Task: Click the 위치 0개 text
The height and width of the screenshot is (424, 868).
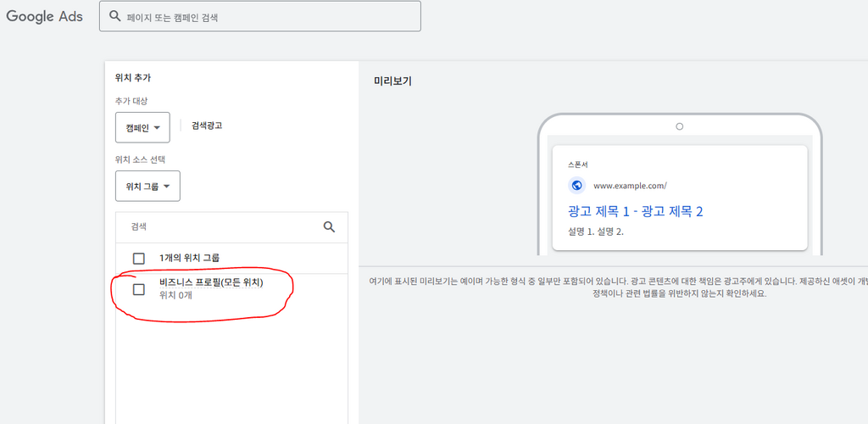Action: tap(176, 295)
